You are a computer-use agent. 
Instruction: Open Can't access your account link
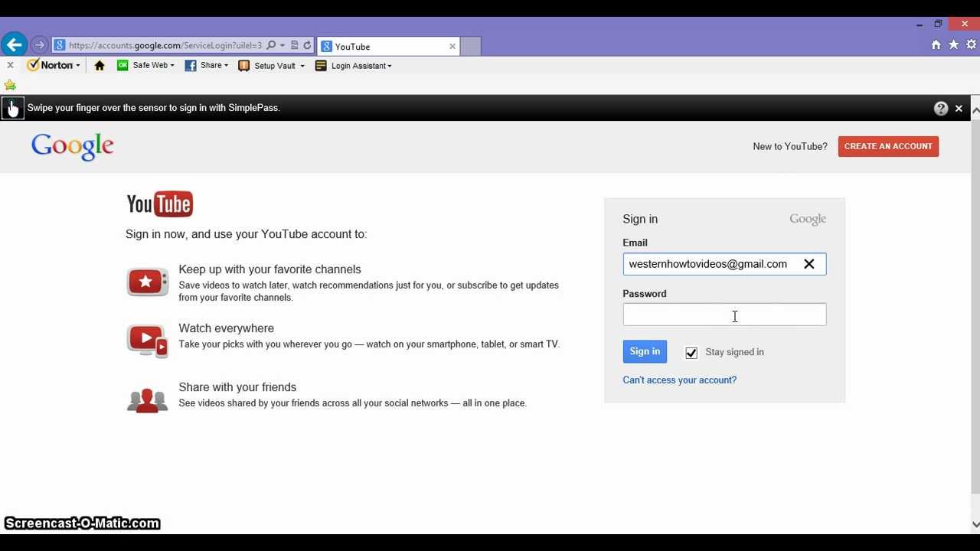680,380
